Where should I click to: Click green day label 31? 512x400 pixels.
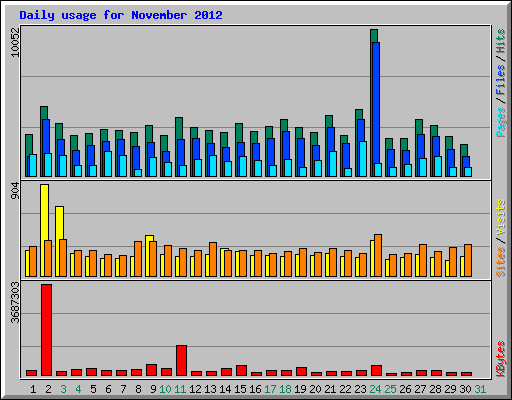coord(480,389)
